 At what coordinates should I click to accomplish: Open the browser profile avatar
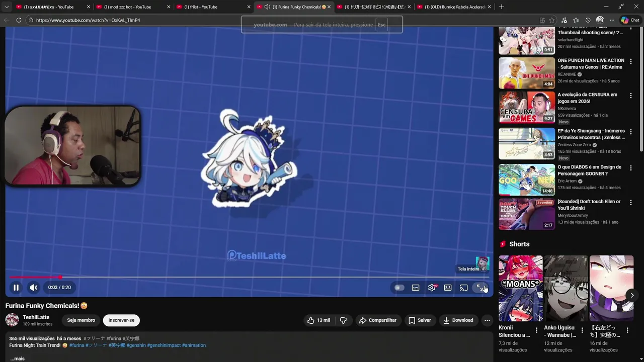point(600,20)
